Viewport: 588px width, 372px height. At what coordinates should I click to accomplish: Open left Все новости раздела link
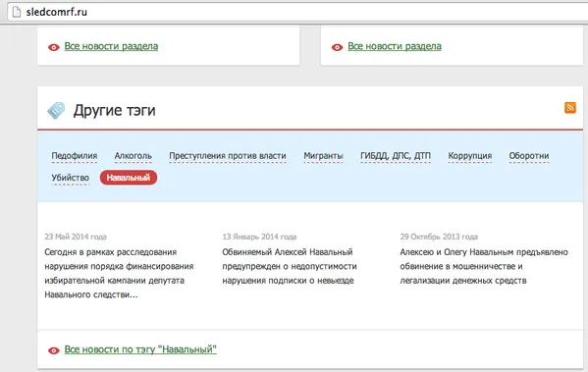[x=111, y=46]
